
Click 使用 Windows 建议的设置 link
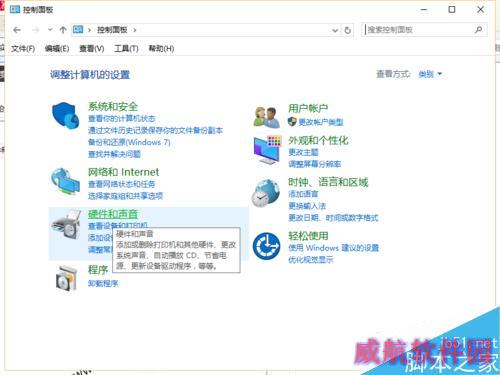[333, 248]
